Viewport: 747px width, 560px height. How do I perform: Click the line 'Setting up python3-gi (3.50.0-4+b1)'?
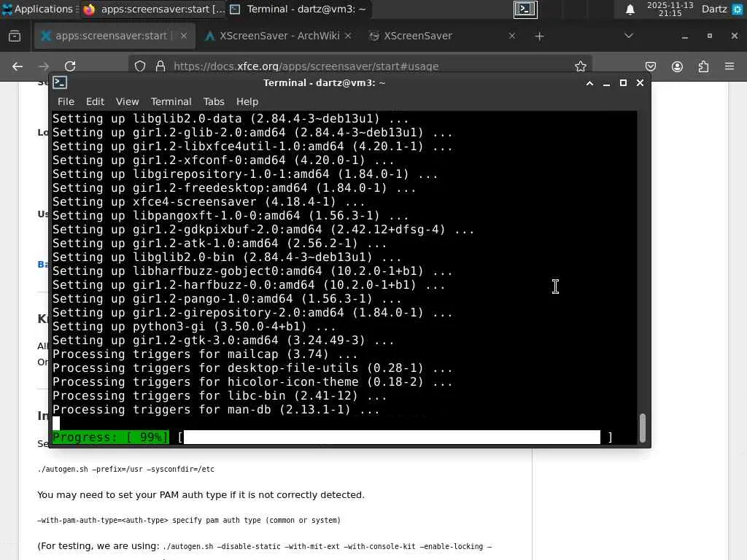(x=194, y=326)
